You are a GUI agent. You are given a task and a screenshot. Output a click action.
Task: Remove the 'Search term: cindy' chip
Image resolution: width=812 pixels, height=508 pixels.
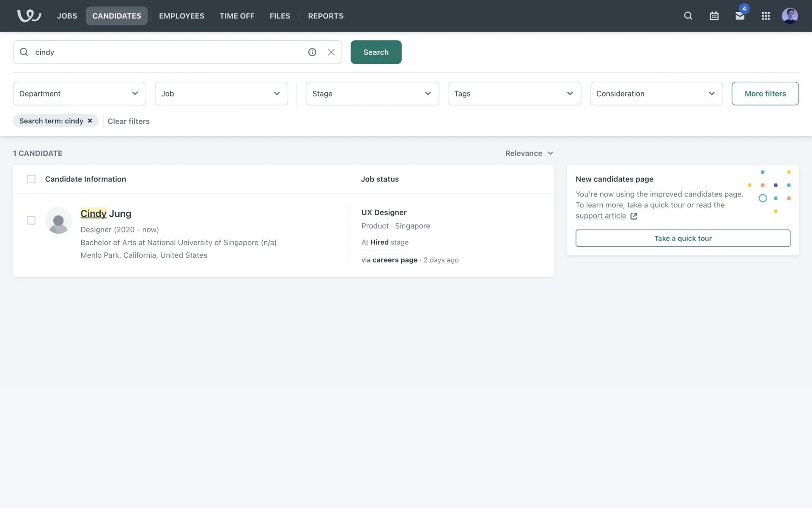[x=90, y=121]
